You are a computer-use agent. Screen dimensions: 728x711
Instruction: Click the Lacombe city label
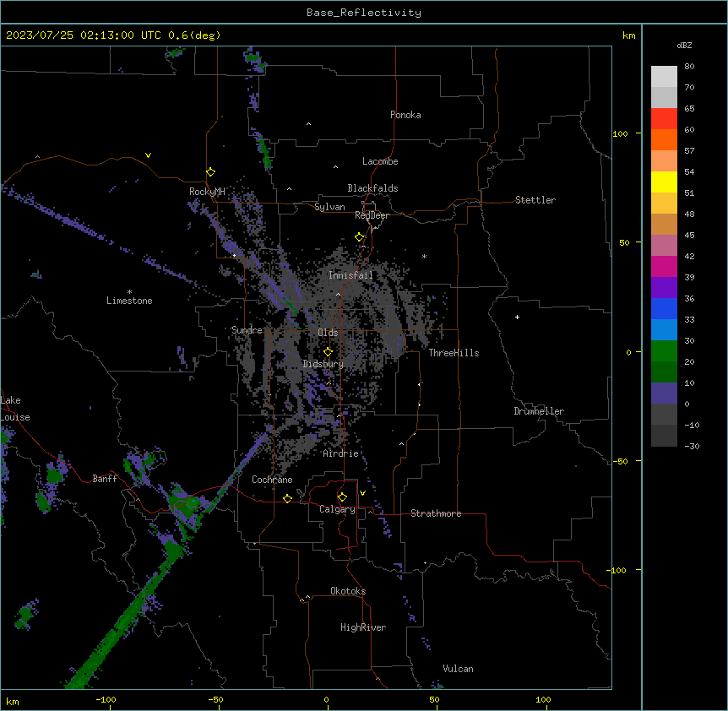[x=380, y=161]
